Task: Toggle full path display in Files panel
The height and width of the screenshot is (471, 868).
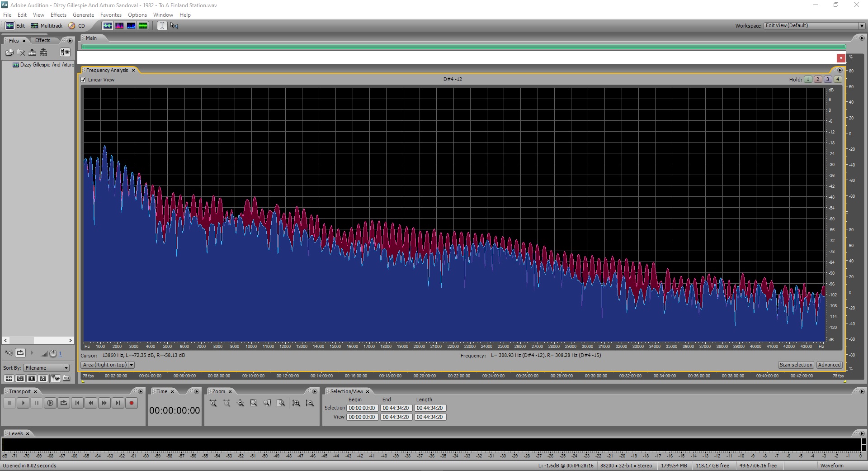Action: pos(66,378)
